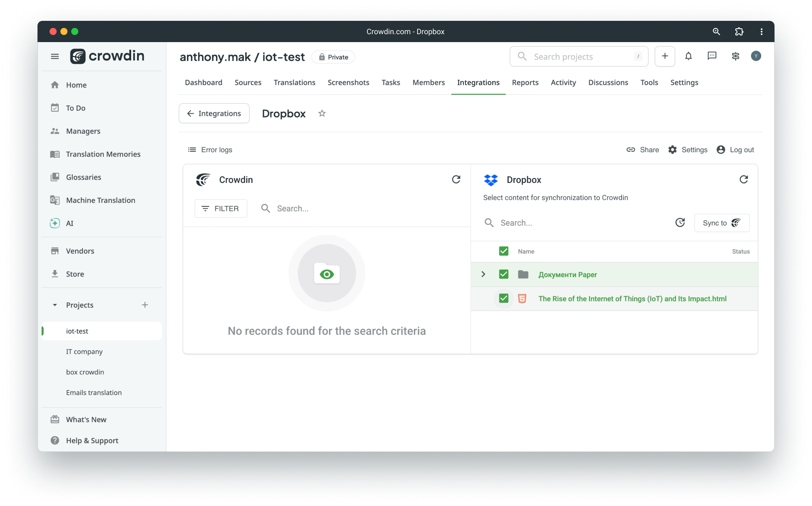Viewport: 812px width, 506px height.
Task: Refresh the Dropbox panel
Action: (x=744, y=179)
